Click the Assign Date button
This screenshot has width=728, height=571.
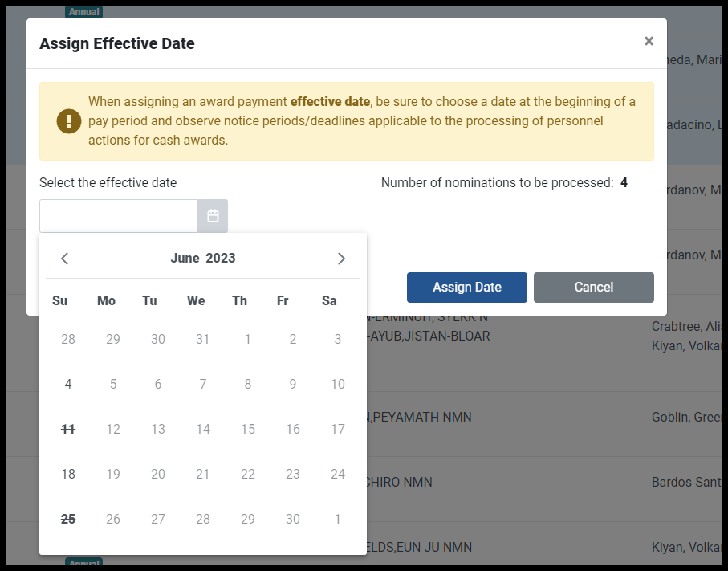(x=466, y=288)
